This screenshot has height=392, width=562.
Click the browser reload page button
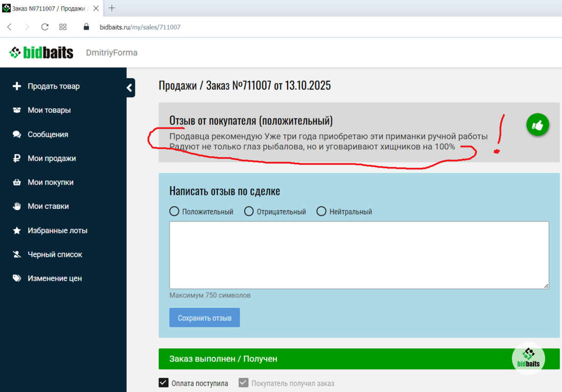[45, 27]
